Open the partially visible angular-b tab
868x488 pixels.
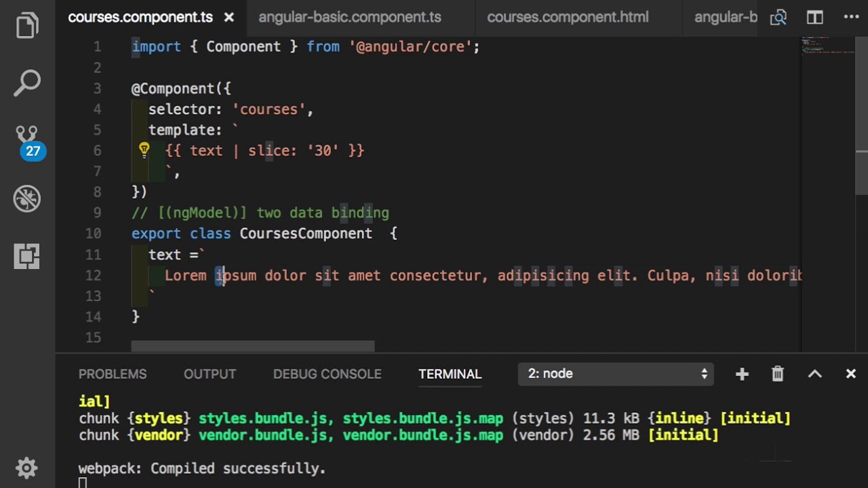click(x=726, y=18)
